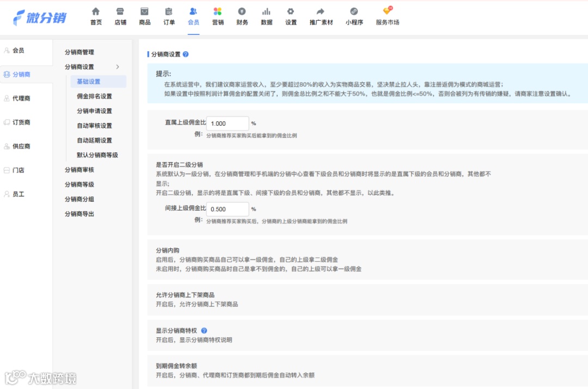This screenshot has height=389, width=588.
Task: Click the 首页 home icon
Action: (x=96, y=11)
